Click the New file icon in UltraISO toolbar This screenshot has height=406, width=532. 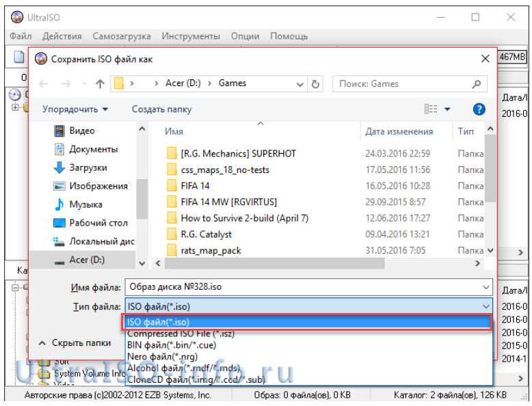tap(19, 57)
